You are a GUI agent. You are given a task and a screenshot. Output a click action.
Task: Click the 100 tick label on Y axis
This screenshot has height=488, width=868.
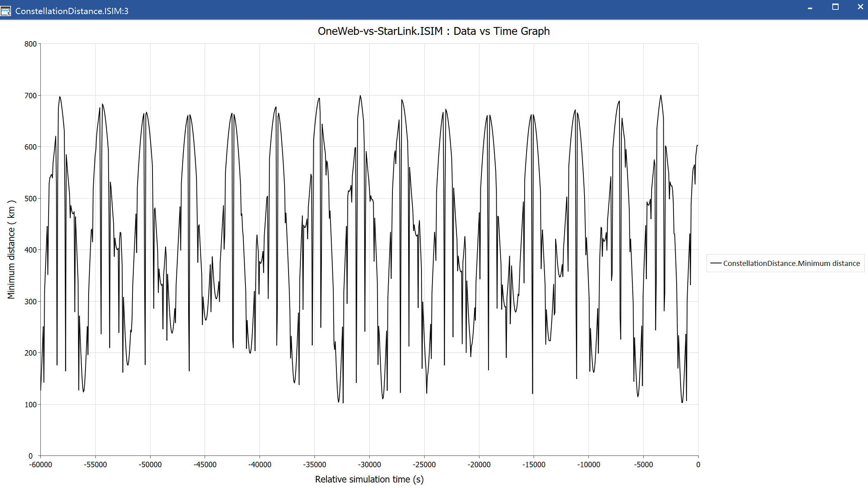(x=30, y=405)
